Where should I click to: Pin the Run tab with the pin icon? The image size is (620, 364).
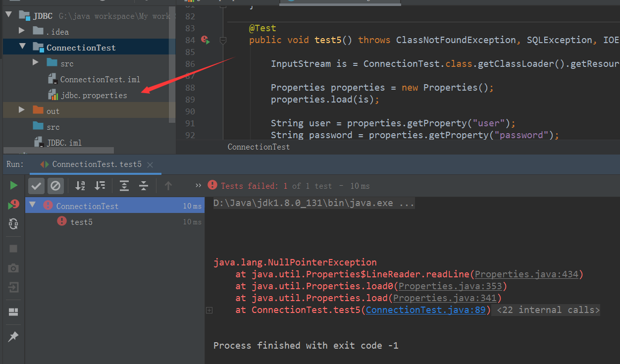[13, 337]
